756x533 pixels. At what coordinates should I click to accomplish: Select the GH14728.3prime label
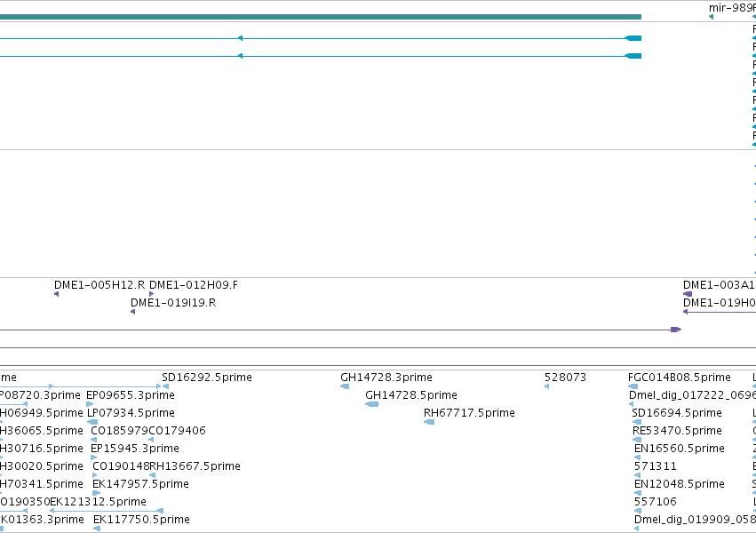click(386, 378)
